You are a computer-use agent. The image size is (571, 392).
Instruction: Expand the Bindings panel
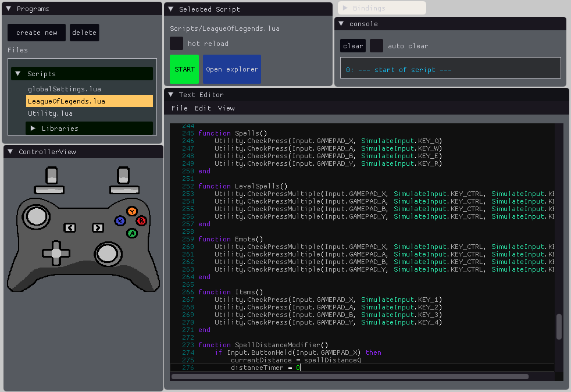[x=345, y=8]
